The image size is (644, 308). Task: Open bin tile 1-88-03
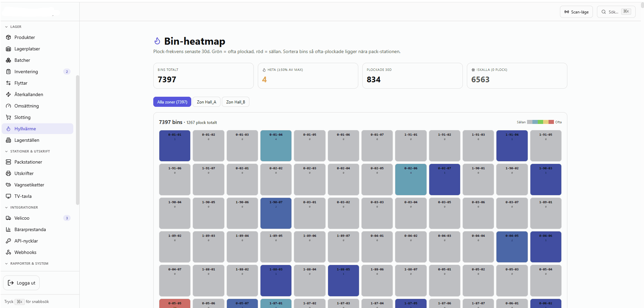pyautogui.click(x=276, y=280)
